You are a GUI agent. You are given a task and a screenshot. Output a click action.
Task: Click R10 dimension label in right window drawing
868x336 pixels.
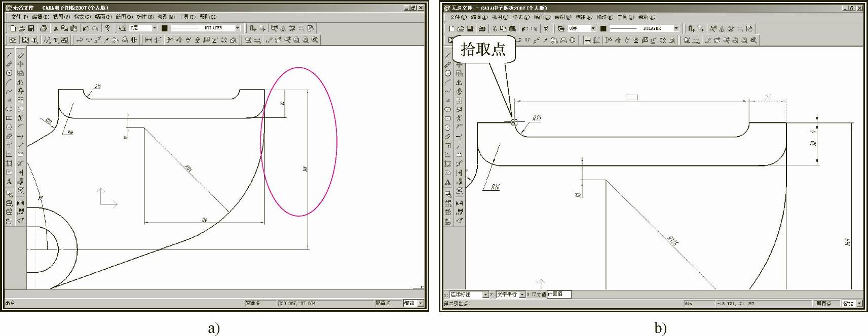pos(537,118)
